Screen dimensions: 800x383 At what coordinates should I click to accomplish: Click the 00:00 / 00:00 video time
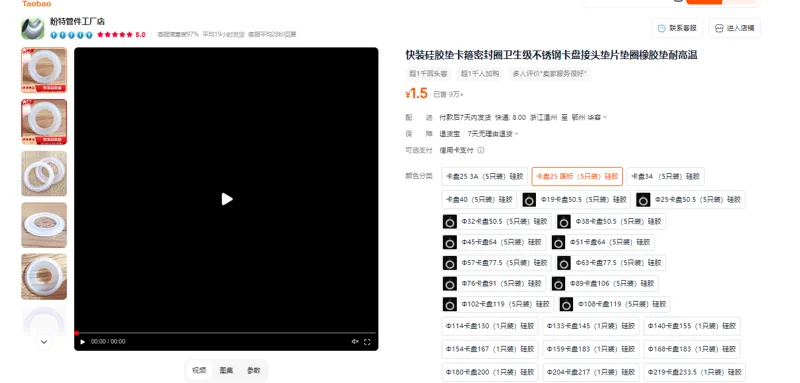click(108, 342)
